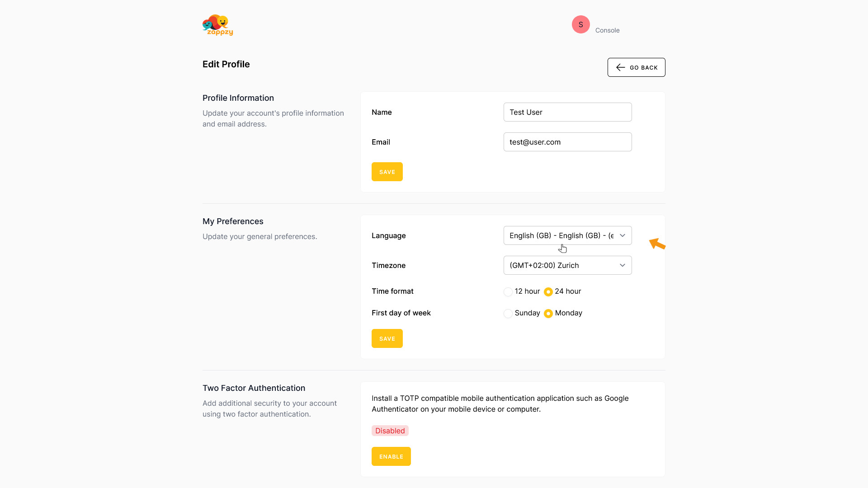
Task: Enable two factor authentication
Action: (x=391, y=456)
